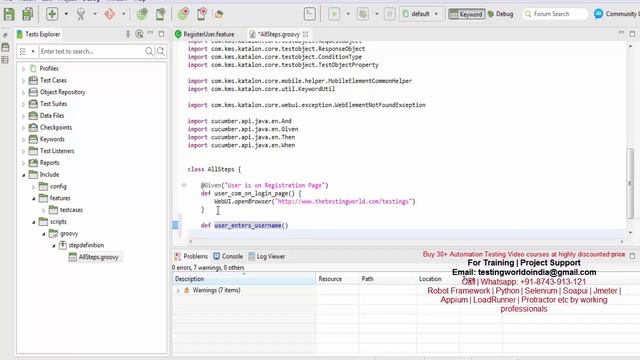This screenshot has width=640, height=360.
Task: Collapse the Include tree node
Action: pos(23,175)
